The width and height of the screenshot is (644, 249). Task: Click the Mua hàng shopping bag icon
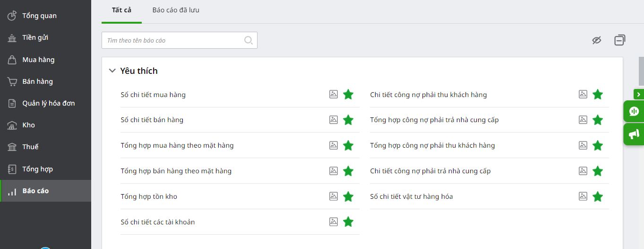coord(12,60)
